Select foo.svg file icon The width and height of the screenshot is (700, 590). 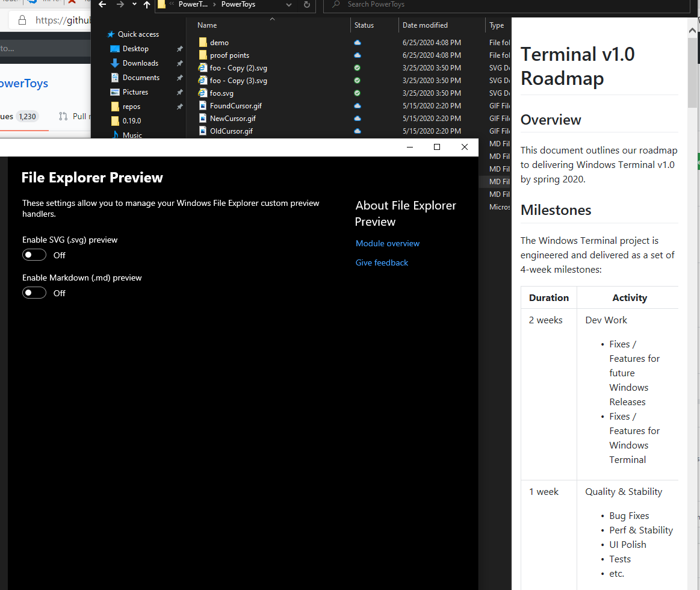point(203,93)
